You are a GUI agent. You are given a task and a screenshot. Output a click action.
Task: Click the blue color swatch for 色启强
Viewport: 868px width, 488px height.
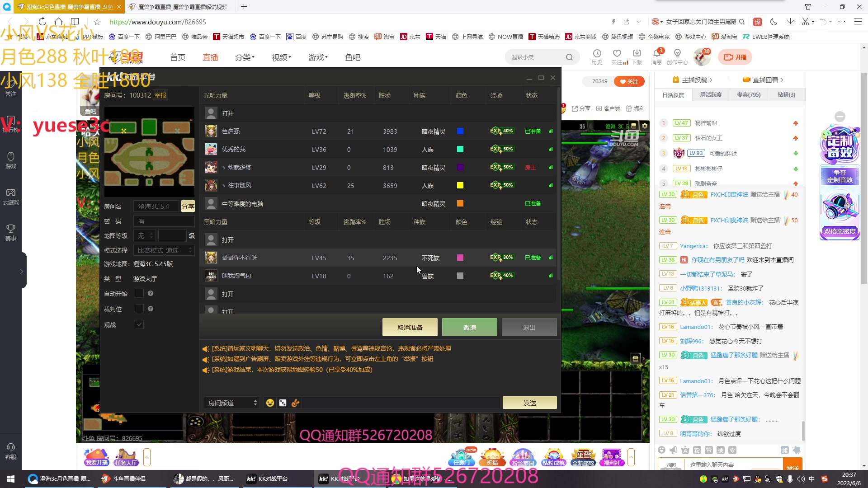[460, 131]
